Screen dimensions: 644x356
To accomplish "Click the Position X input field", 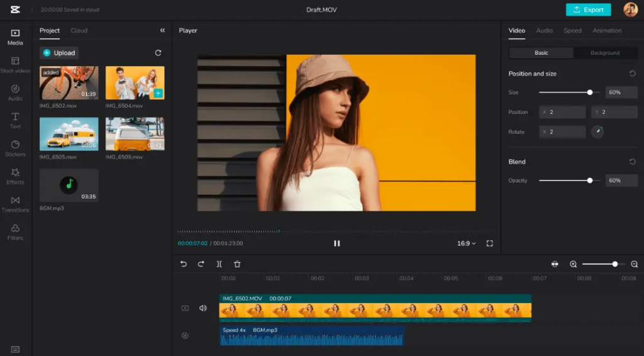I will [562, 112].
